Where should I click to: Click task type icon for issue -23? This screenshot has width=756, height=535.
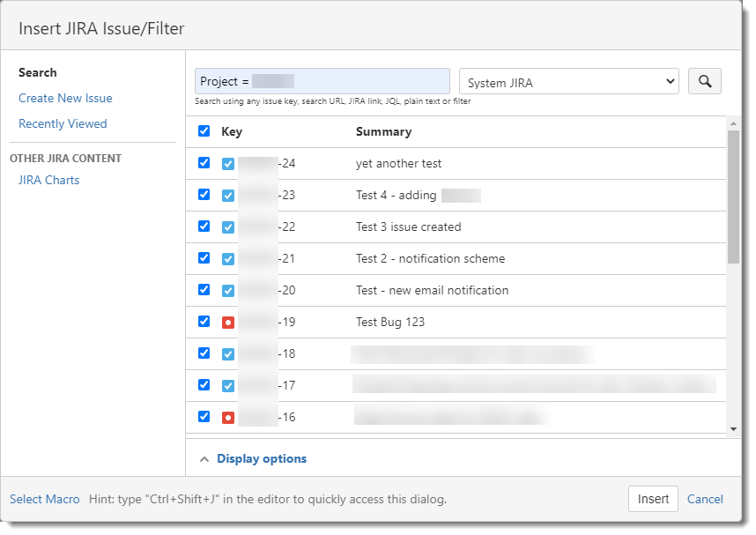pos(228,196)
